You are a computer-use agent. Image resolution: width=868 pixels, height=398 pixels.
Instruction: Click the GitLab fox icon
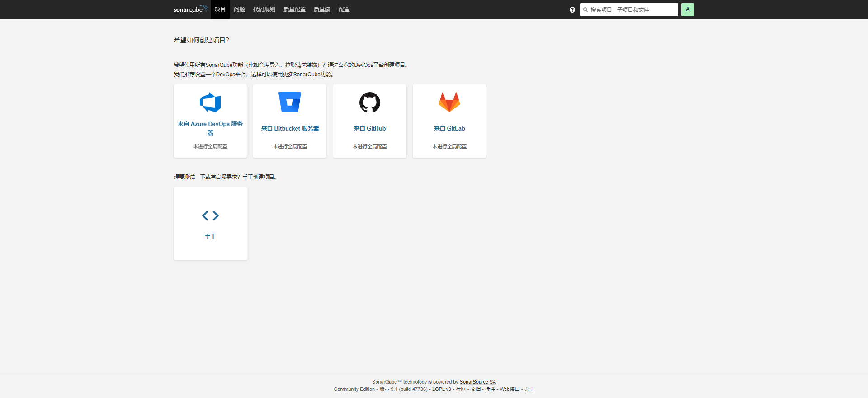[449, 103]
